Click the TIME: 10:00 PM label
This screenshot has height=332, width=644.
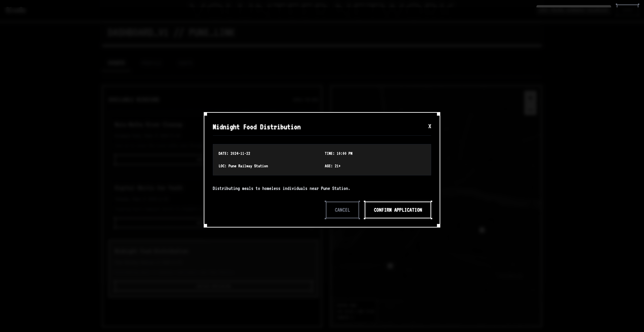coord(339,154)
